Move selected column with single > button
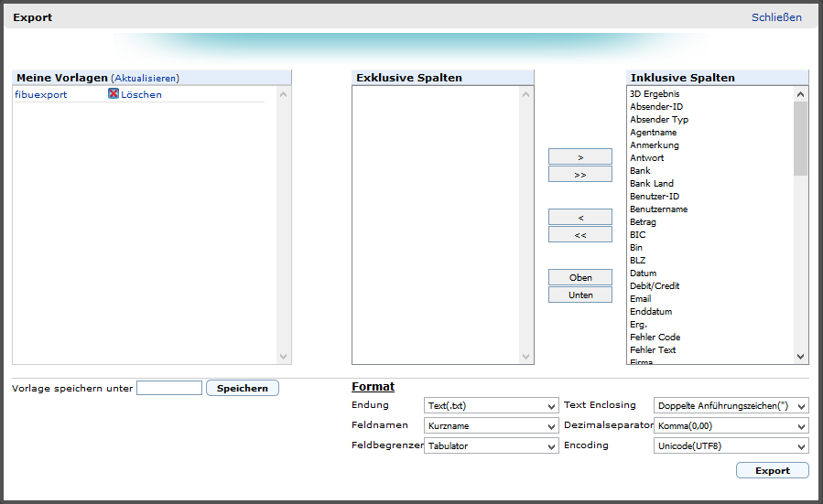Screen dimensions: 823x504 point(579,157)
